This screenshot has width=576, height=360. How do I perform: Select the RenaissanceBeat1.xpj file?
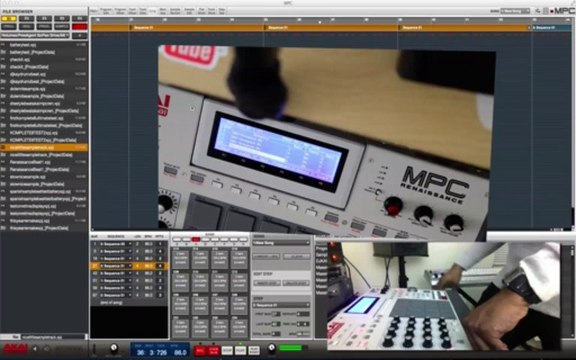(x=44, y=162)
